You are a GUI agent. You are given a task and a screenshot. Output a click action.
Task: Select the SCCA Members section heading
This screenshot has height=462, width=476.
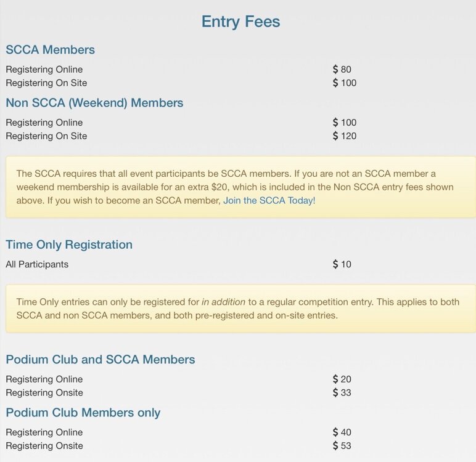[51, 50]
